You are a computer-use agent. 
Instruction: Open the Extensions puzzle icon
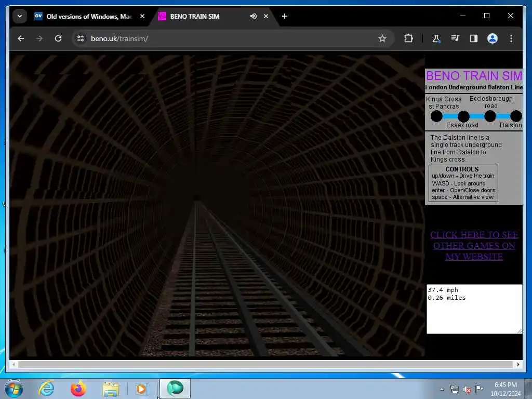click(408, 38)
